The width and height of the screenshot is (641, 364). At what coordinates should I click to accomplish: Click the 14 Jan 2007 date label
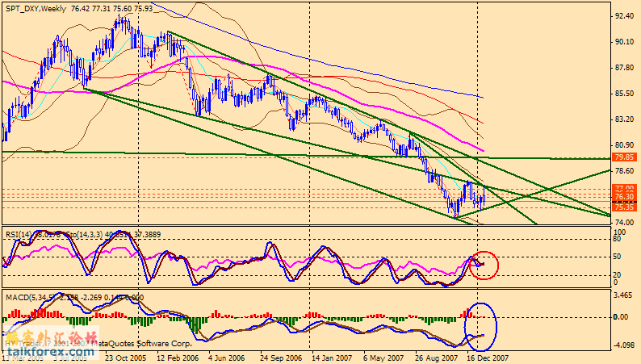coord(333,358)
